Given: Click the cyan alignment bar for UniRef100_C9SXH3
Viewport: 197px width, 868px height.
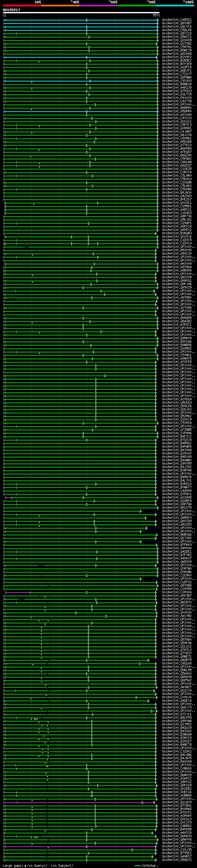Looking at the screenshot, I should 81,81.
